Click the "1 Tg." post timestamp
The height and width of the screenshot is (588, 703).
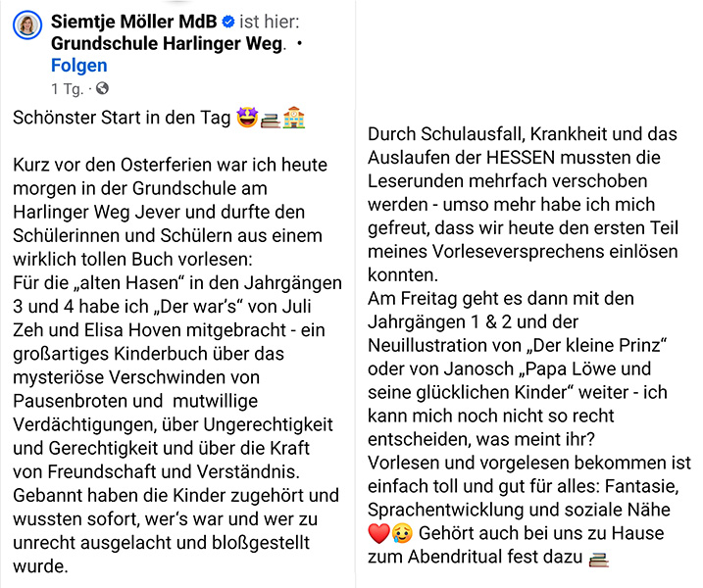coord(67,89)
